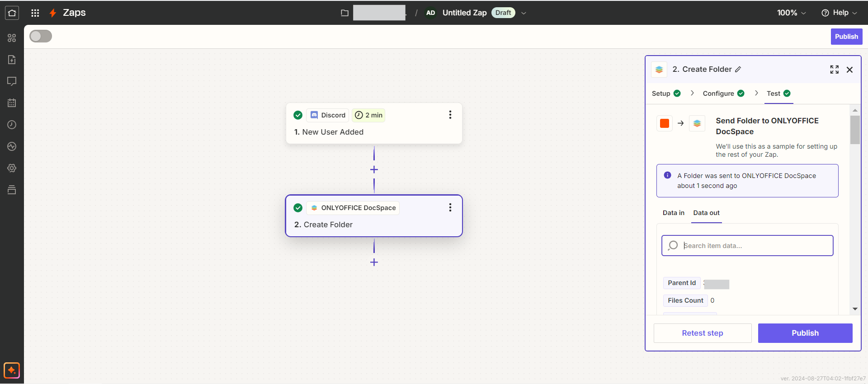Screen dimensions: 868x384
Task: Click the Files Count field label
Action: [685, 300]
